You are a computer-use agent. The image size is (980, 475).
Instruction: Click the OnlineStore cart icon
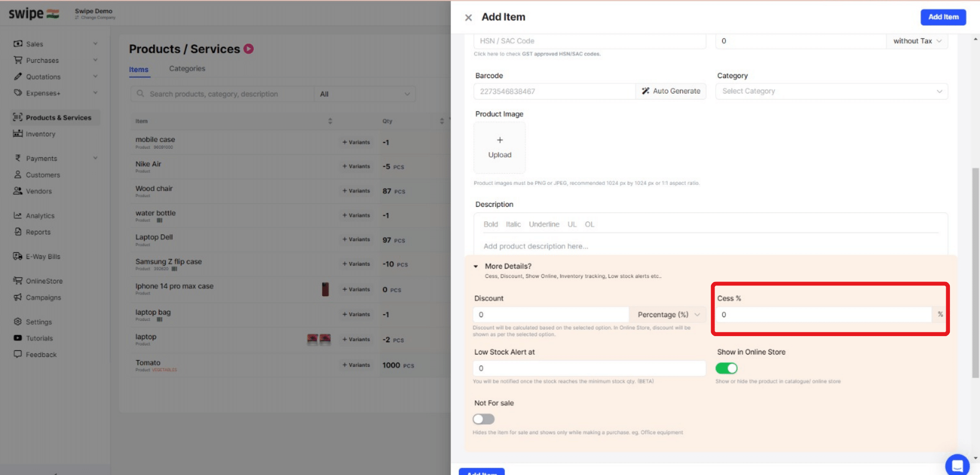point(18,281)
